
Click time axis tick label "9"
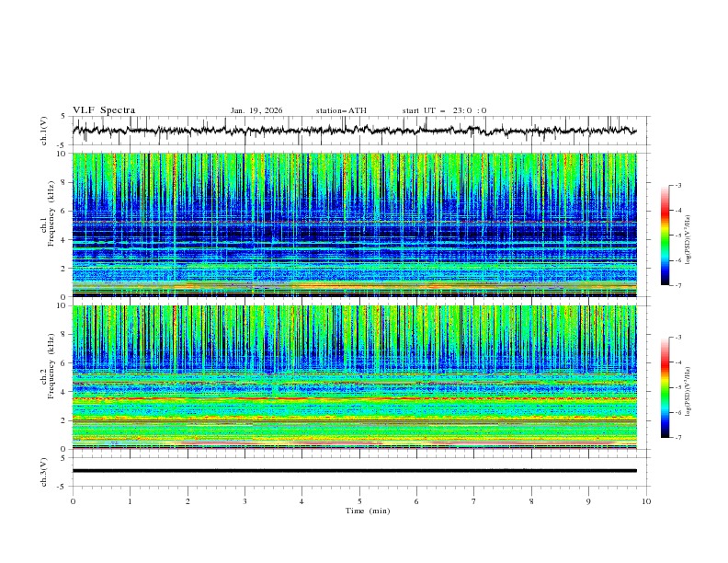588,501
